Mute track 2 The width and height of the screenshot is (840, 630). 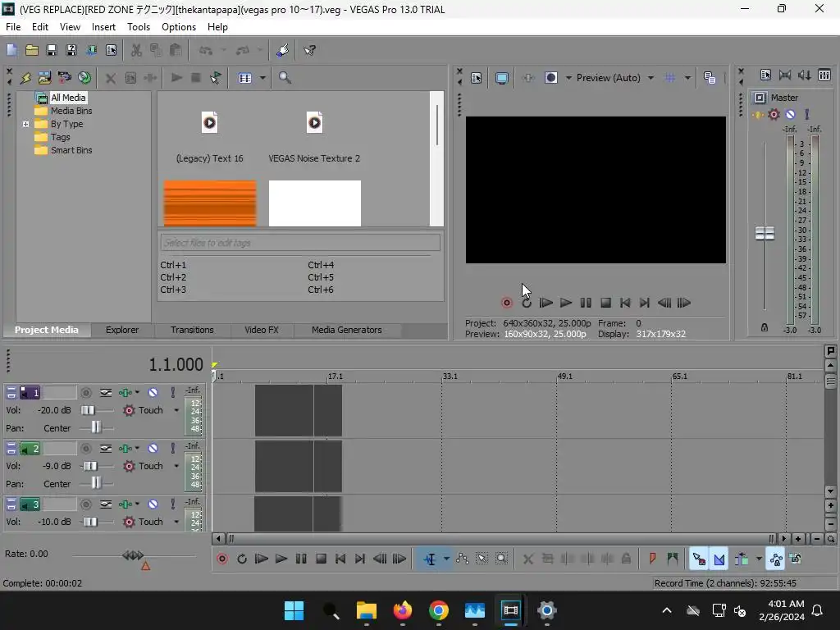tap(153, 449)
